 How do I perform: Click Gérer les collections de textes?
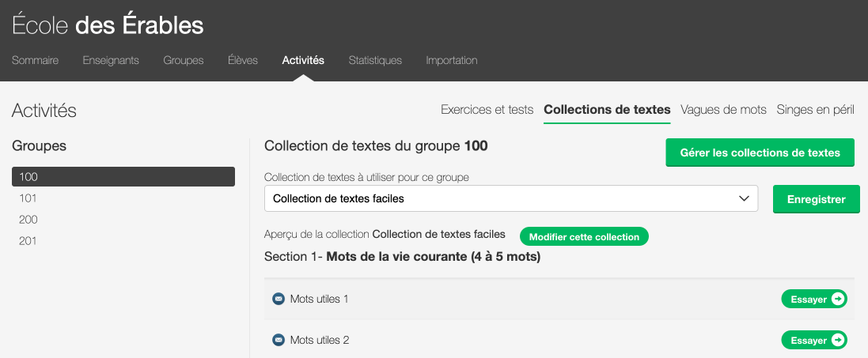(x=760, y=153)
